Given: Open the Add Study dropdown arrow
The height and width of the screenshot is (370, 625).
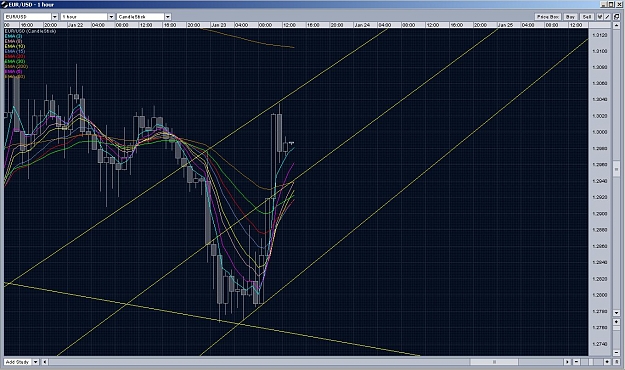Looking at the screenshot, I should click(35, 362).
